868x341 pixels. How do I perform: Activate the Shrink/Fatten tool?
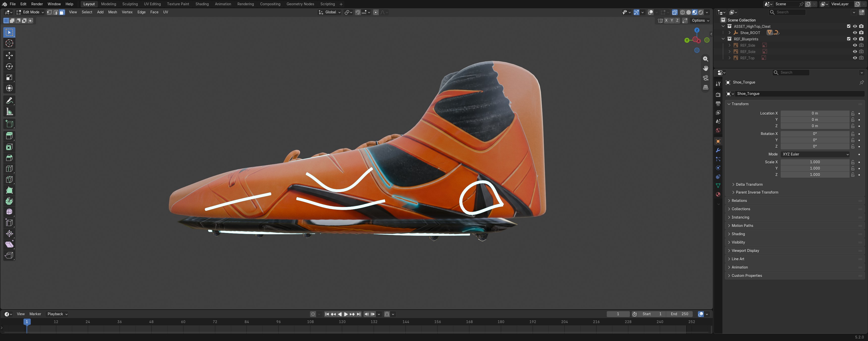tap(9, 233)
